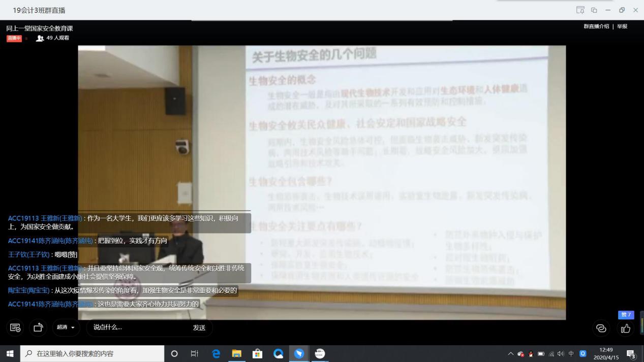
Task: Click the 说点什么 chat input field
Action: click(x=137, y=327)
